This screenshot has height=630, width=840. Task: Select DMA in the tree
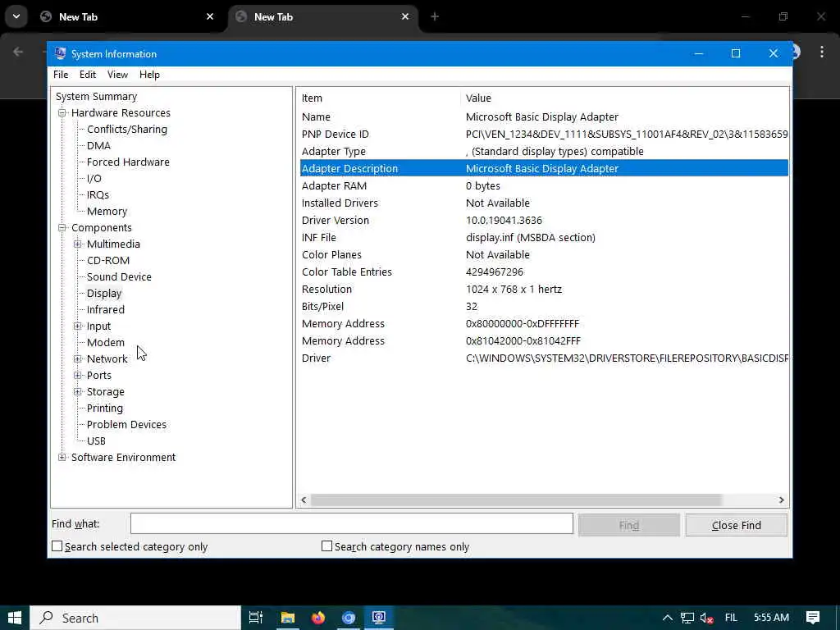tap(98, 146)
